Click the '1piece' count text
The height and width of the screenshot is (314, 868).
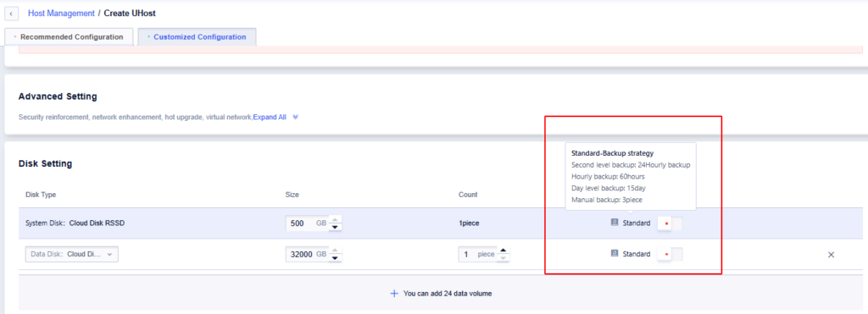point(469,223)
